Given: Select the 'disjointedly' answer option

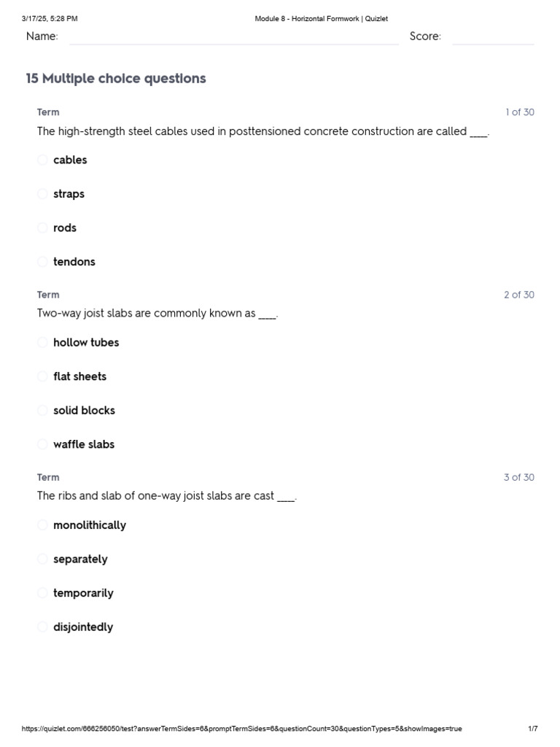Looking at the screenshot, I should [43, 627].
